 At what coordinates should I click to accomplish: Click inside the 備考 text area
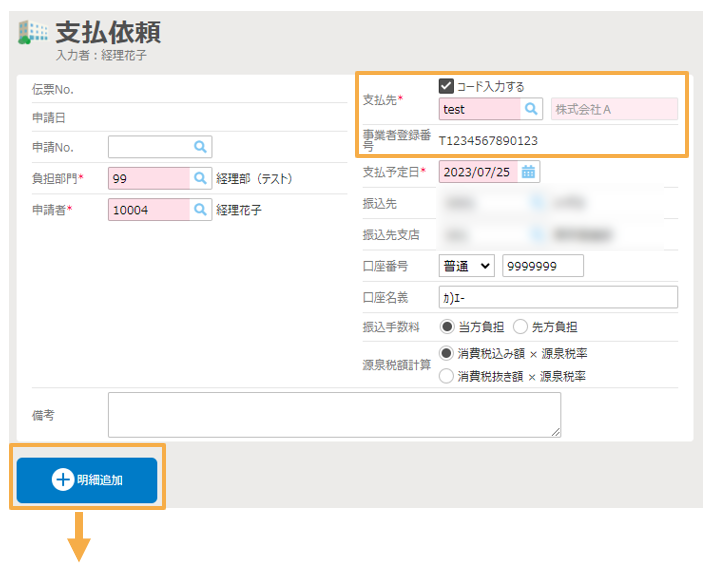[x=334, y=414]
